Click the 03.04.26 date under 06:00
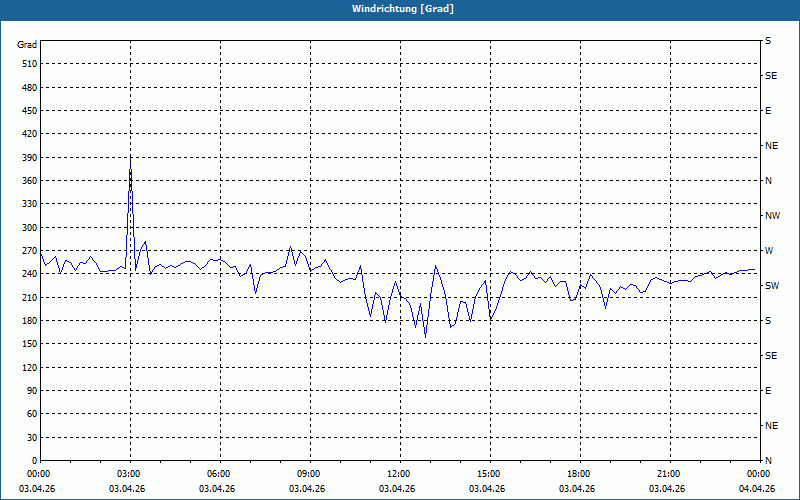Image resolution: width=800 pixels, height=500 pixels. 217,489
